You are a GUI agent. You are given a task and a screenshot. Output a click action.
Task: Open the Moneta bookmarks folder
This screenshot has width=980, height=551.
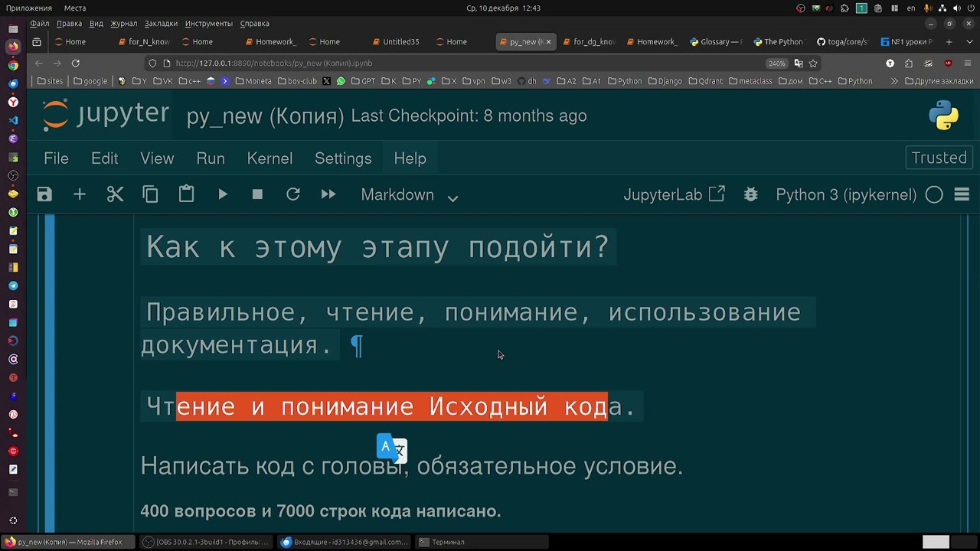[x=253, y=80]
